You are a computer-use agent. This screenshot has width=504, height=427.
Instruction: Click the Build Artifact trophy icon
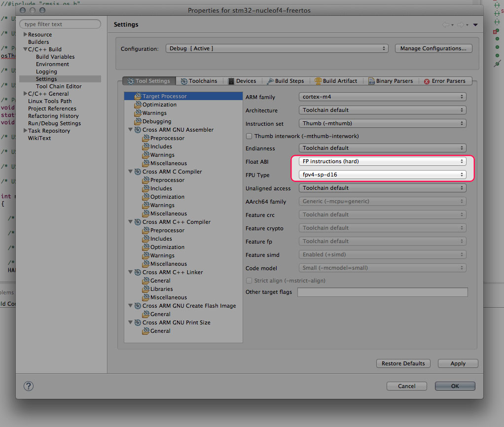318,81
